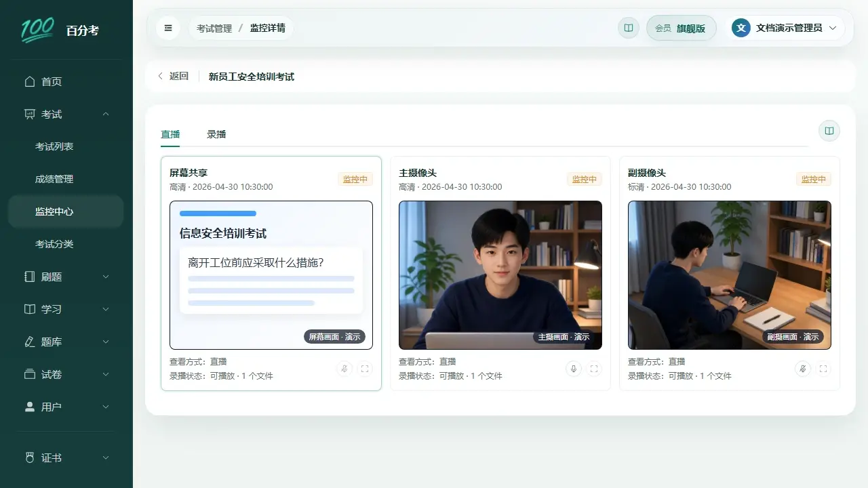Open the 主摄像头 video thumbnail
This screenshot has width=868, height=488.
500,275
